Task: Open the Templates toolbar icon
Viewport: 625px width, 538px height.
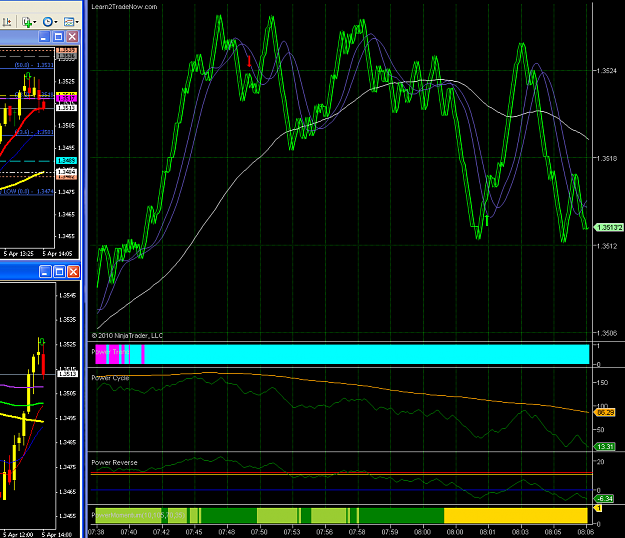Action: (69, 22)
